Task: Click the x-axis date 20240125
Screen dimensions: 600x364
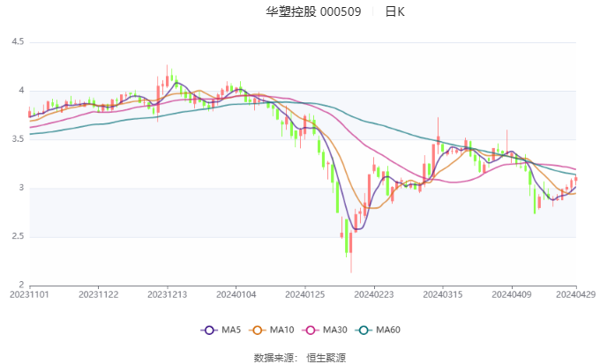Action: pyautogui.click(x=305, y=294)
